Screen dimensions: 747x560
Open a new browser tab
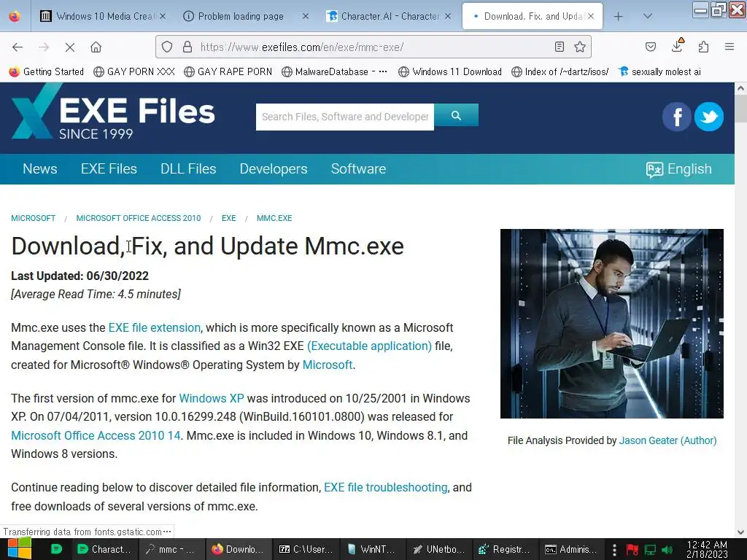[618, 16]
